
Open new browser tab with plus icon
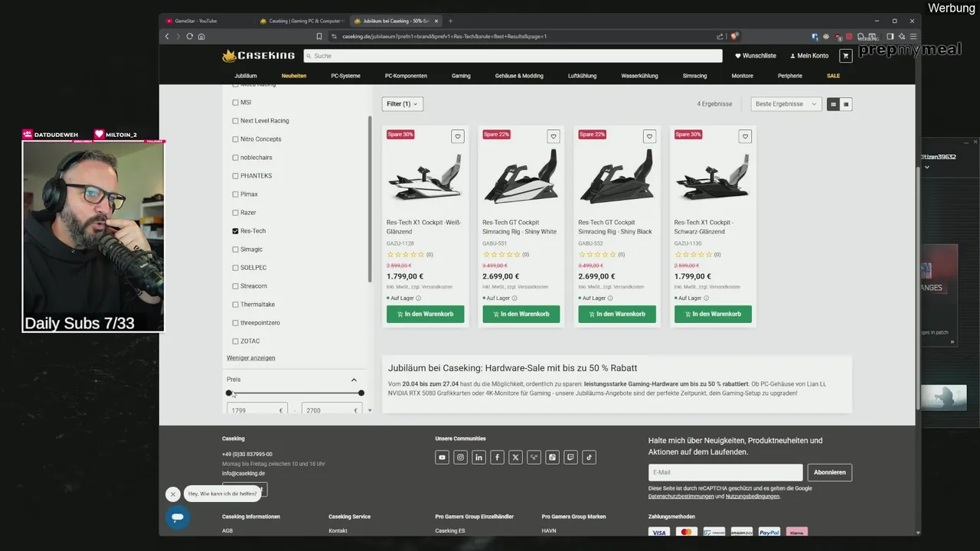[x=450, y=21]
